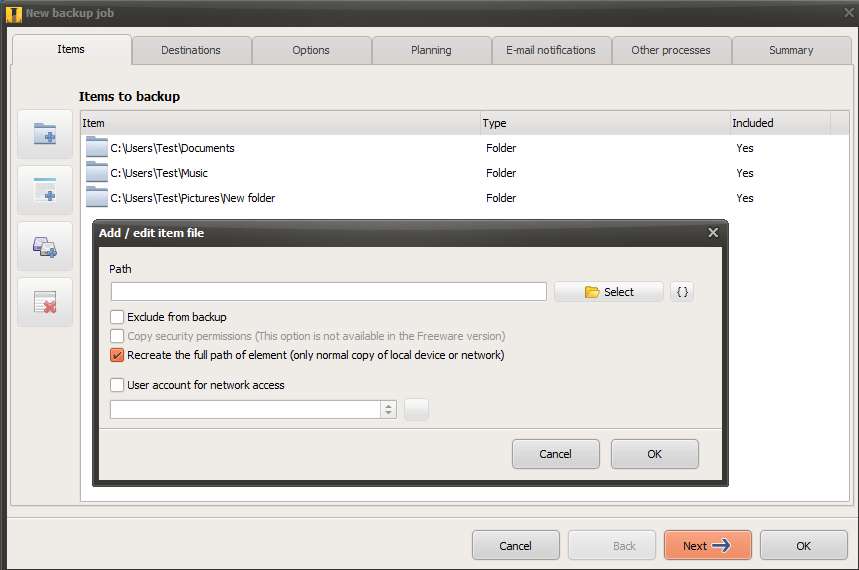Screen dimensions: 859x570
Task: Uncheck Recreate the full path of element
Action: [117, 355]
